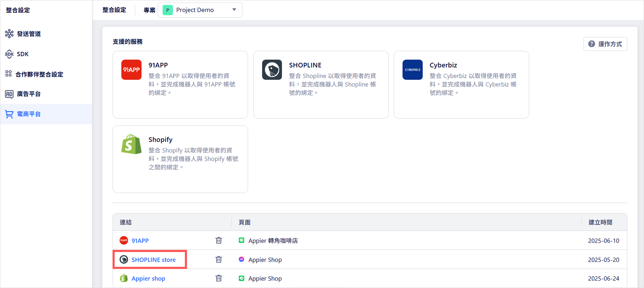The height and width of the screenshot is (288, 644).
Task: Click the 2025-05-20 creation date
Action: click(x=604, y=260)
